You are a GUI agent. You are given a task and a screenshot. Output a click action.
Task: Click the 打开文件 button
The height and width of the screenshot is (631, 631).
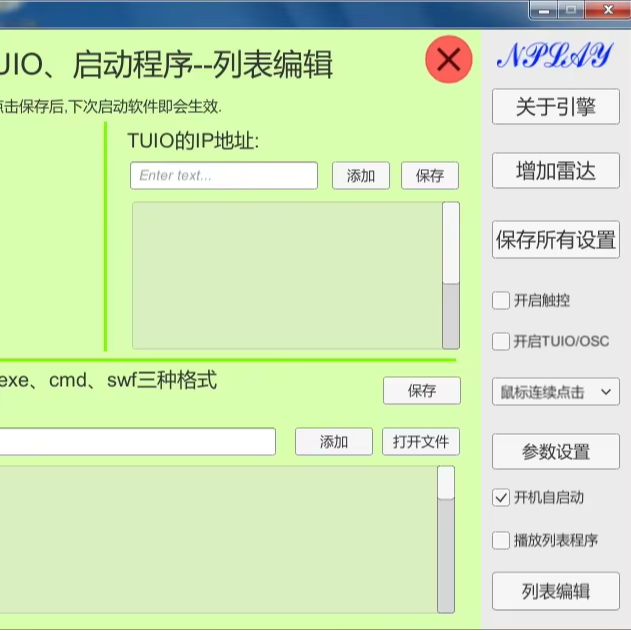click(421, 442)
